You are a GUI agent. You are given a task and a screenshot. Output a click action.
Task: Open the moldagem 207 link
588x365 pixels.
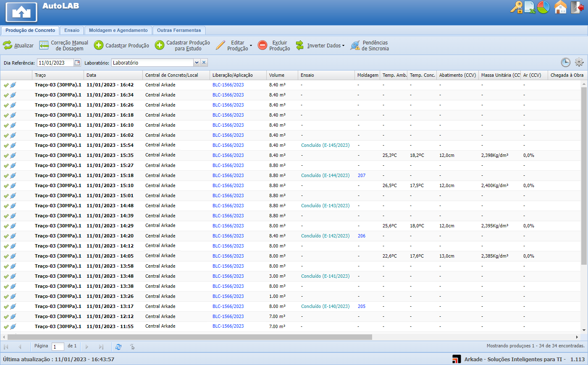click(x=362, y=175)
